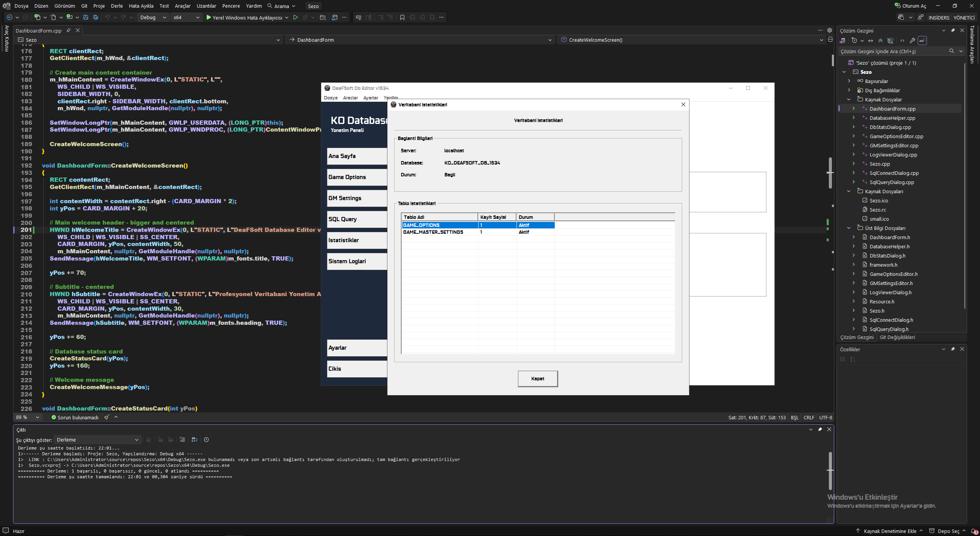This screenshot has height=536, width=980.
Task: Click Sync with Active Document arrows icon
Action: [871, 41]
